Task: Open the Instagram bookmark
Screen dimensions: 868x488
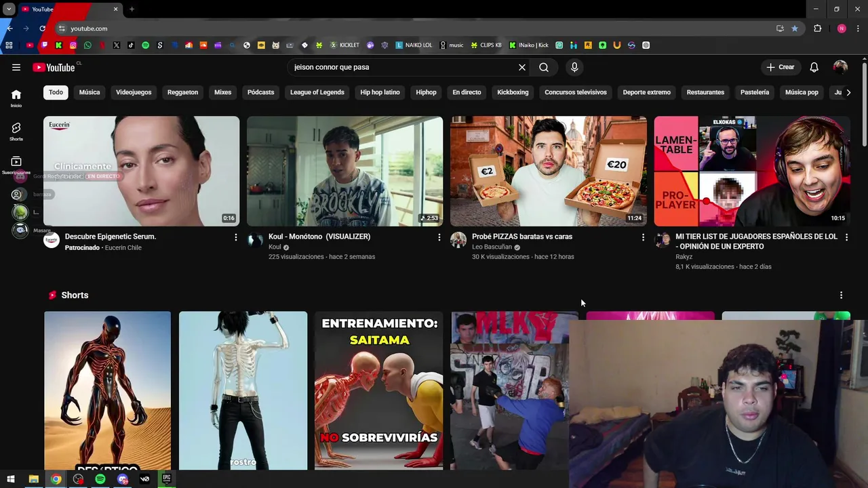Action: coord(73,45)
